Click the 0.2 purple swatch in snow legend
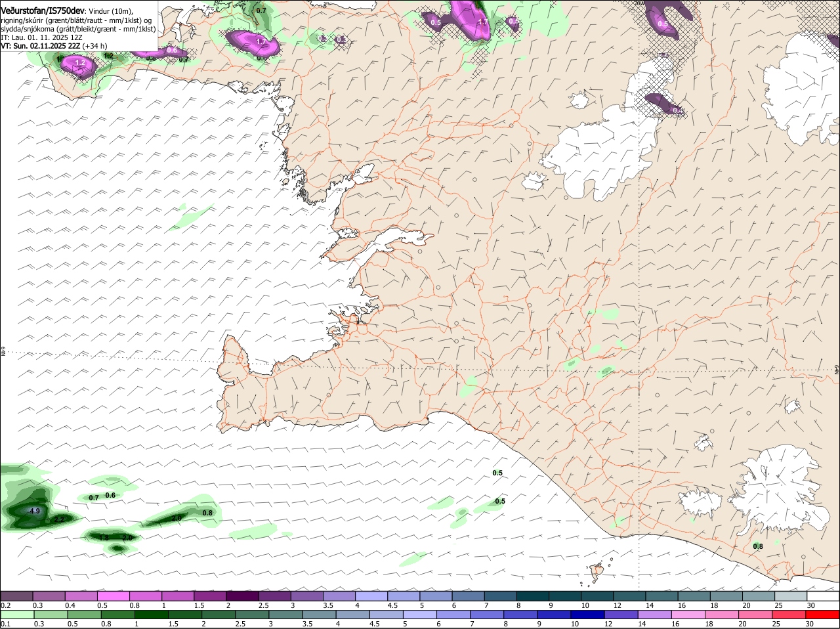 [x=16, y=596]
